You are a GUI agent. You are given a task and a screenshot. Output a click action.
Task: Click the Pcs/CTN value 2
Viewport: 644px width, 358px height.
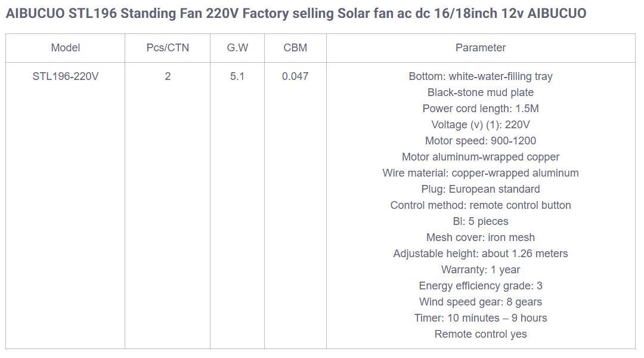[x=168, y=76]
